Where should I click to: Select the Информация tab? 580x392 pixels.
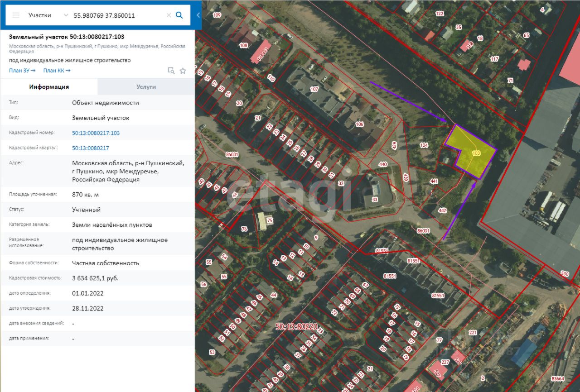point(49,86)
